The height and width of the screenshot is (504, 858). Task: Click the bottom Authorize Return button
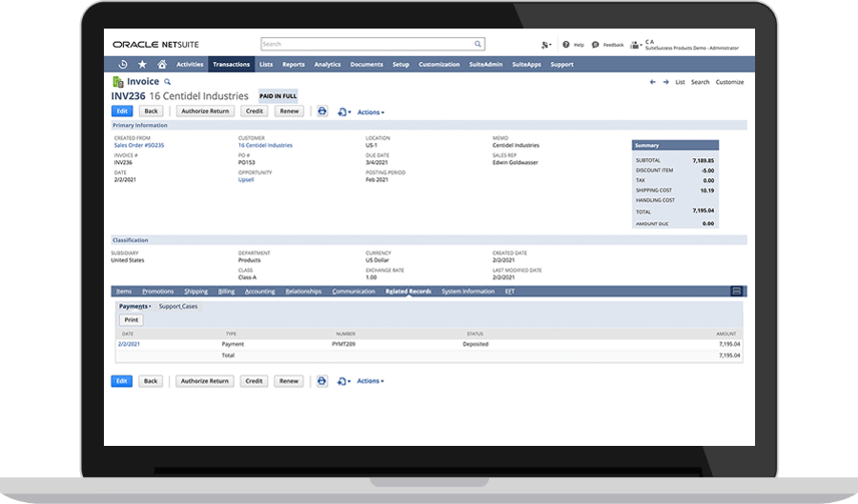coord(205,381)
